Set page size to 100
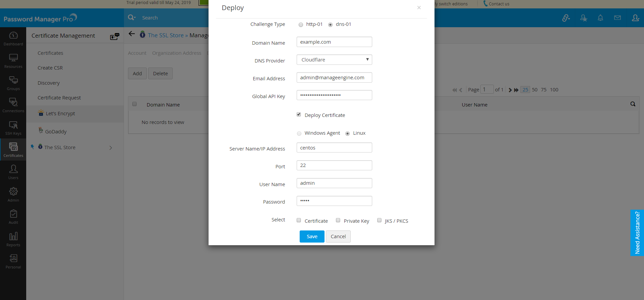The width and height of the screenshot is (644, 300). (x=554, y=90)
